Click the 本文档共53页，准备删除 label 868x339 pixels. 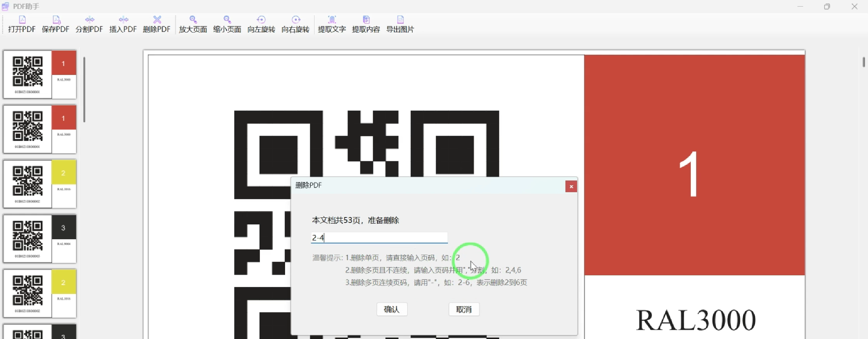355,220
